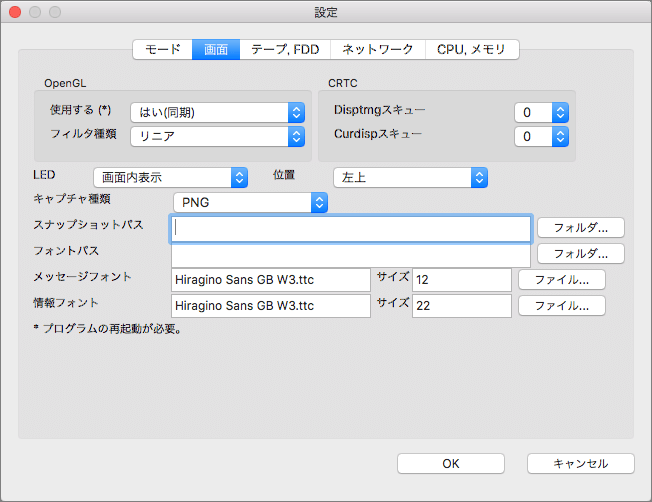This screenshot has height=502, width=652.
Task: Open the Curdispスキュー value dropdown
Action: point(541,136)
